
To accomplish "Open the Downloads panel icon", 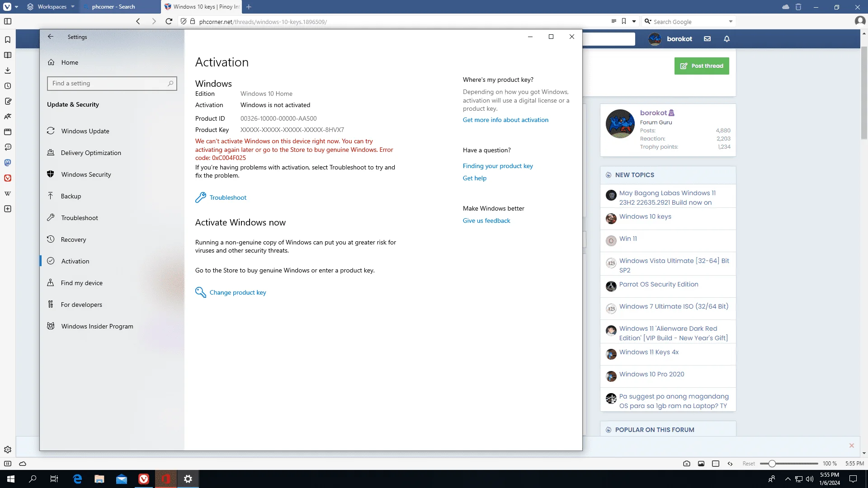I will [8, 70].
